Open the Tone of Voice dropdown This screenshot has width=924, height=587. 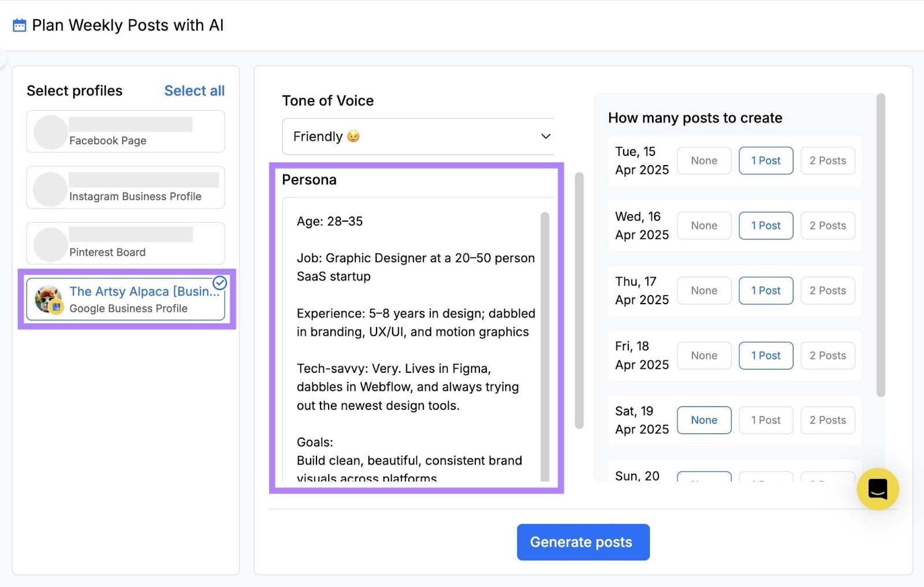coord(419,136)
